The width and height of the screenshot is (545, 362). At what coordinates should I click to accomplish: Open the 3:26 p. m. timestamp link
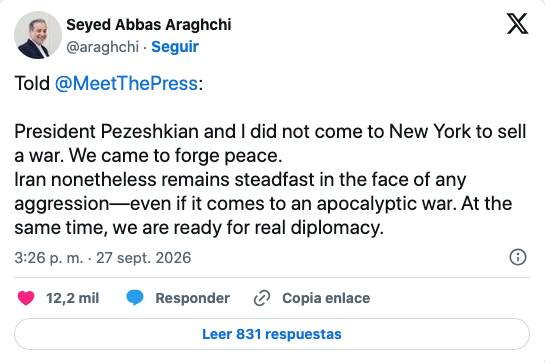click(x=49, y=258)
